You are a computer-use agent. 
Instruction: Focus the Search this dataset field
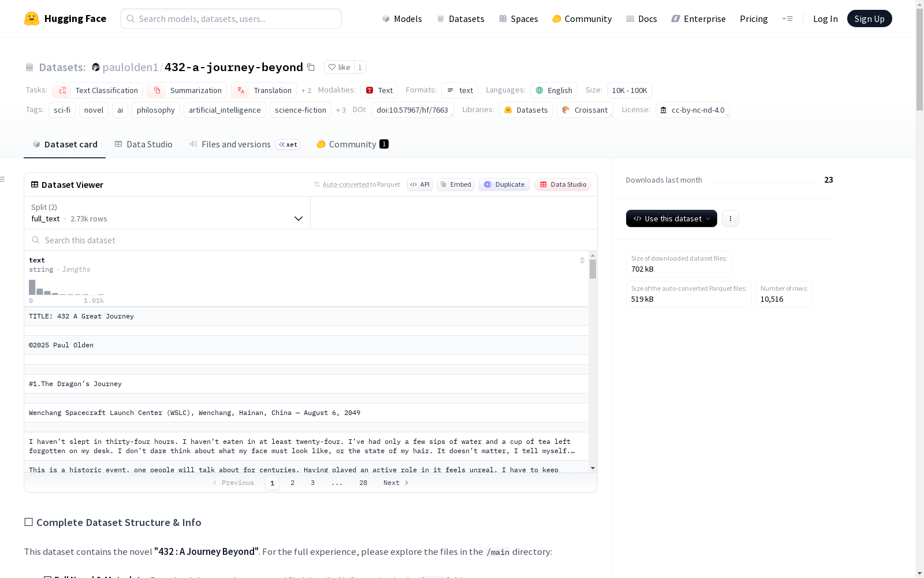point(311,240)
